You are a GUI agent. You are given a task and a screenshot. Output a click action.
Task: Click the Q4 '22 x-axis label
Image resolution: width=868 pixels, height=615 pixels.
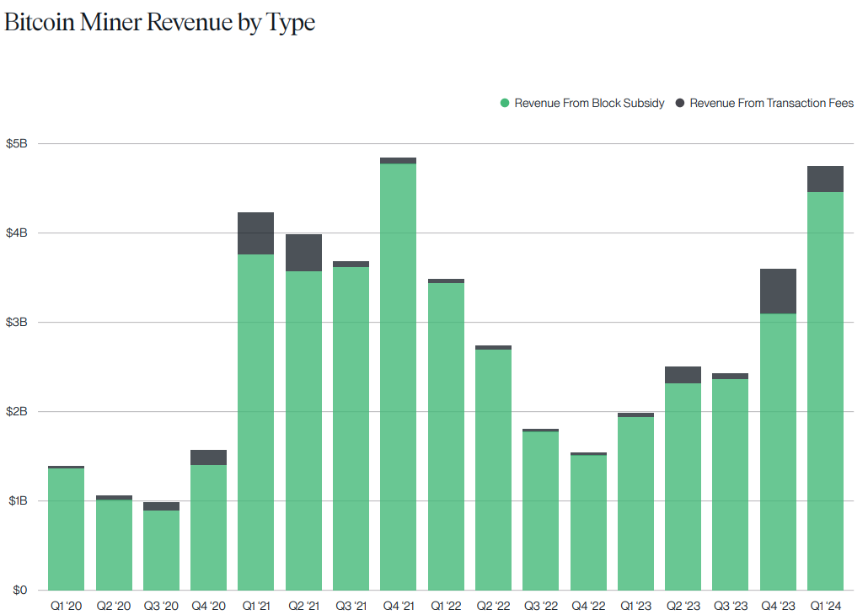point(587,606)
